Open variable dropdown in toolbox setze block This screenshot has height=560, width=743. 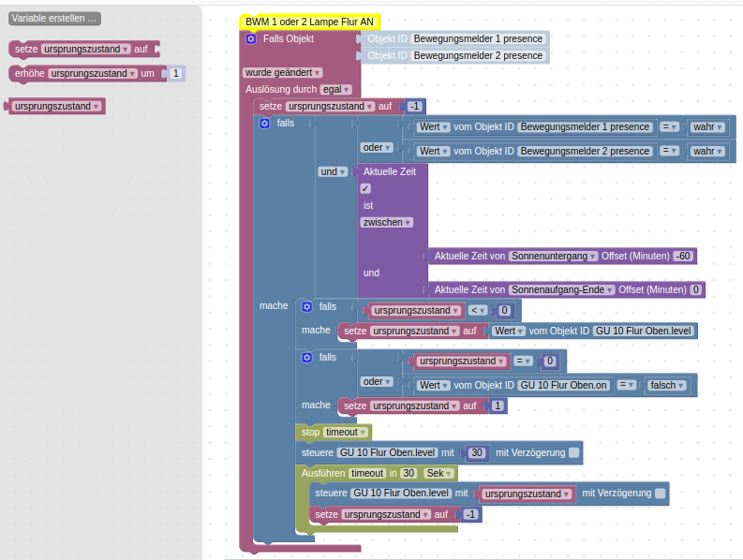click(86, 50)
